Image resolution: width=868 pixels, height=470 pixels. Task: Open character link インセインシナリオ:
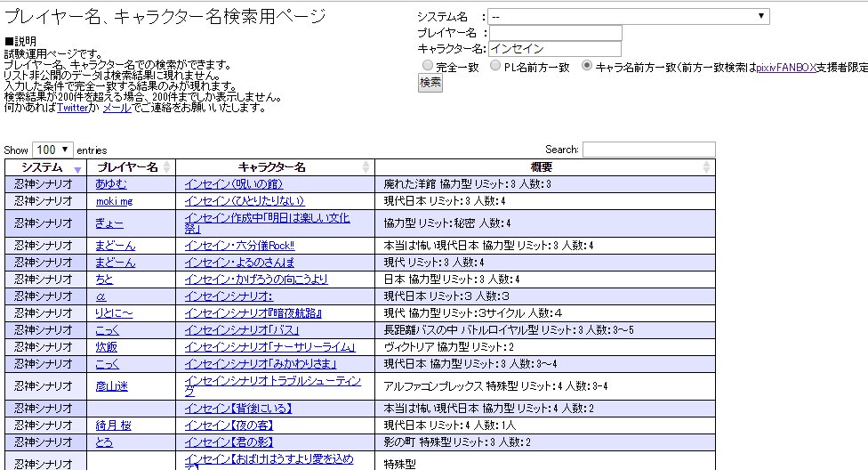[x=229, y=296]
